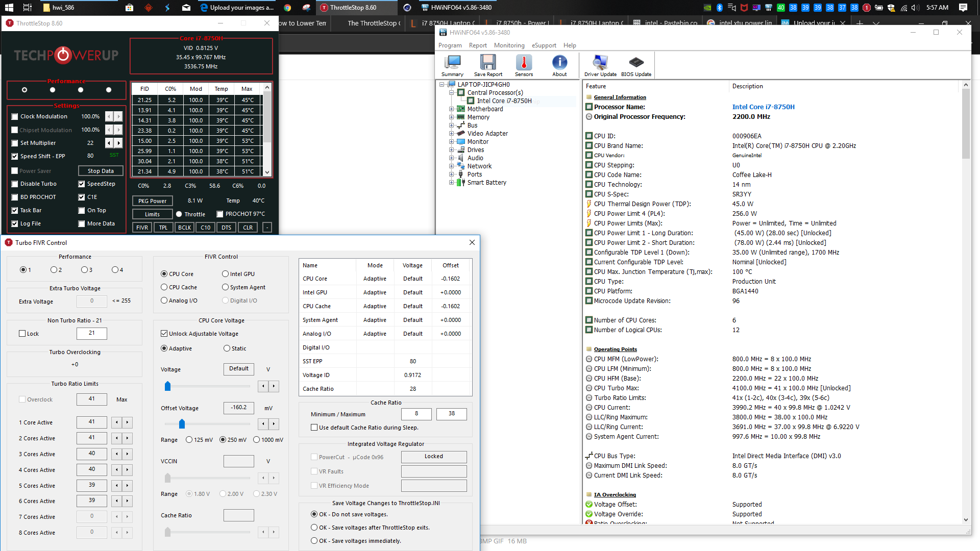Click the TPL button
This screenshot has height=551, width=980.
(x=163, y=228)
